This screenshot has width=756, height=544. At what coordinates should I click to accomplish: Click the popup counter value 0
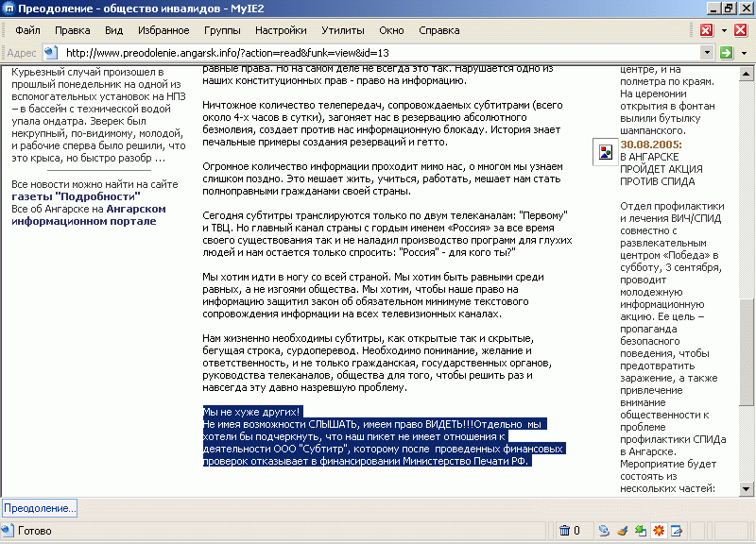click(576, 531)
